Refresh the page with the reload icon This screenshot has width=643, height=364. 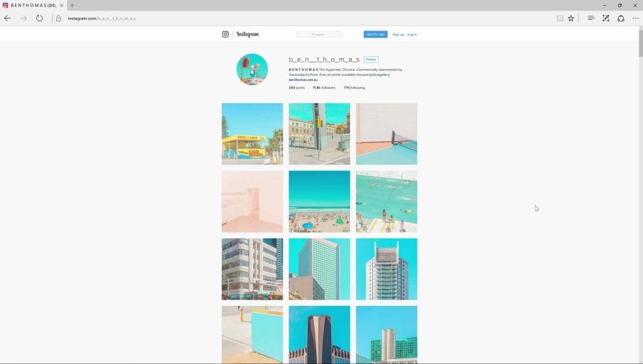(x=39, y=18)
